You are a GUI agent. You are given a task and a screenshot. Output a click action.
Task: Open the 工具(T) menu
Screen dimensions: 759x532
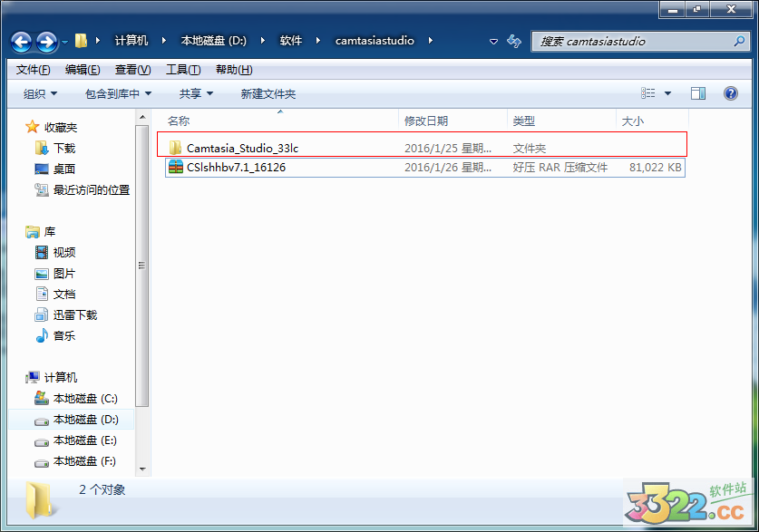[x=183, y=70]
